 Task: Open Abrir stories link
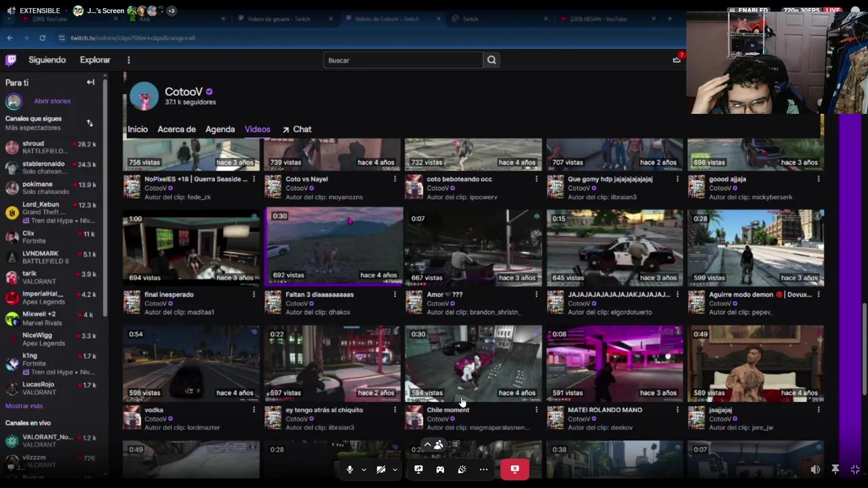(52, 101)
